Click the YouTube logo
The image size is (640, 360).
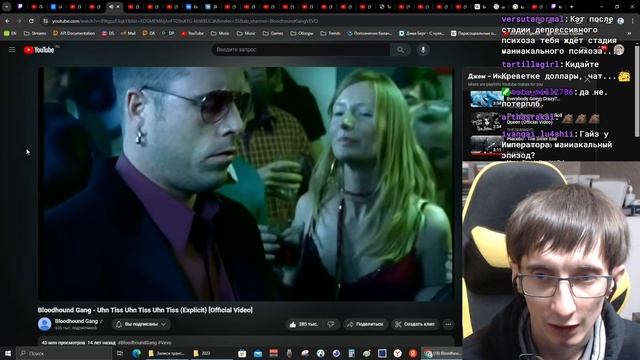(39, 50)
